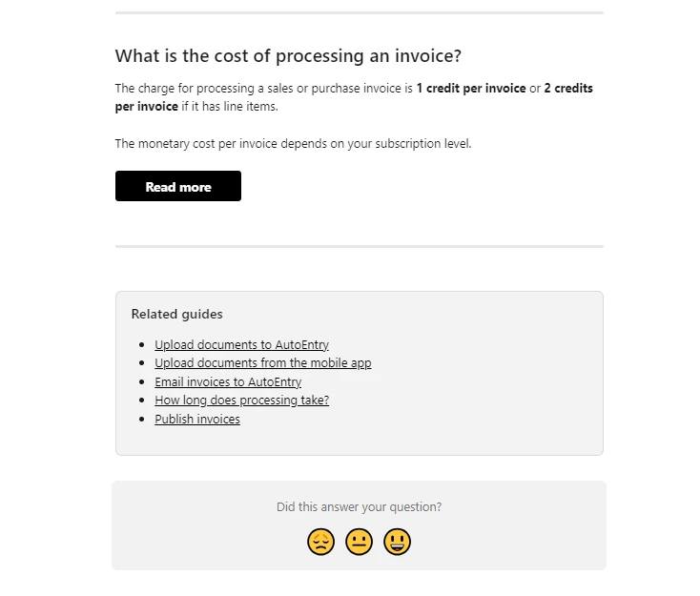This screenshot has width=700, height=596.
Task: Click the disappointed face feedback emoji
Action: coord(320,542)
